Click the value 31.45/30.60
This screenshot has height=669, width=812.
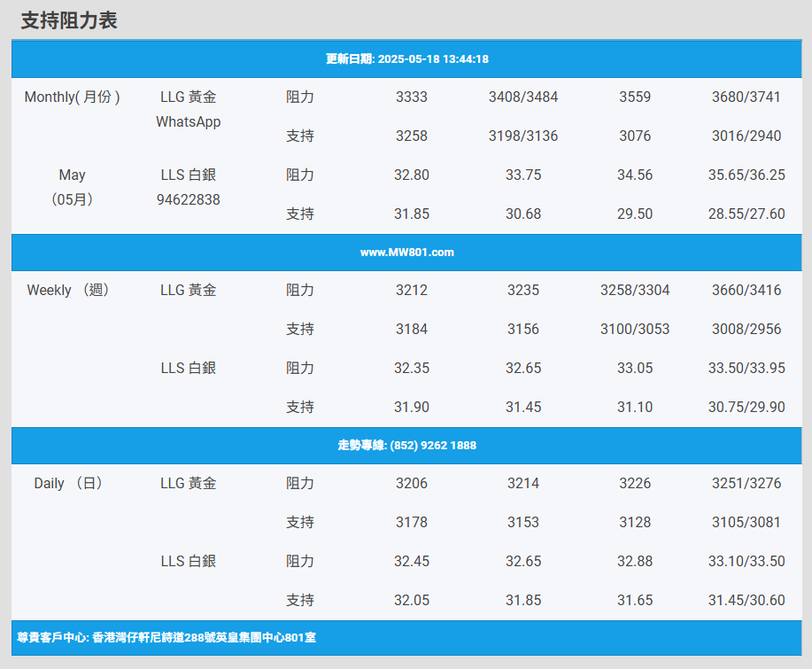tap(746, 601)
